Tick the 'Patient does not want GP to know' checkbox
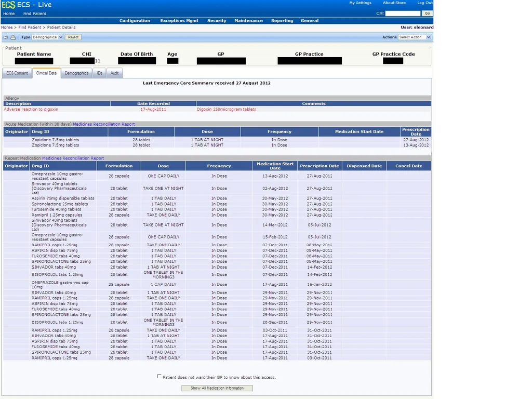 click(x=159, y=376)
